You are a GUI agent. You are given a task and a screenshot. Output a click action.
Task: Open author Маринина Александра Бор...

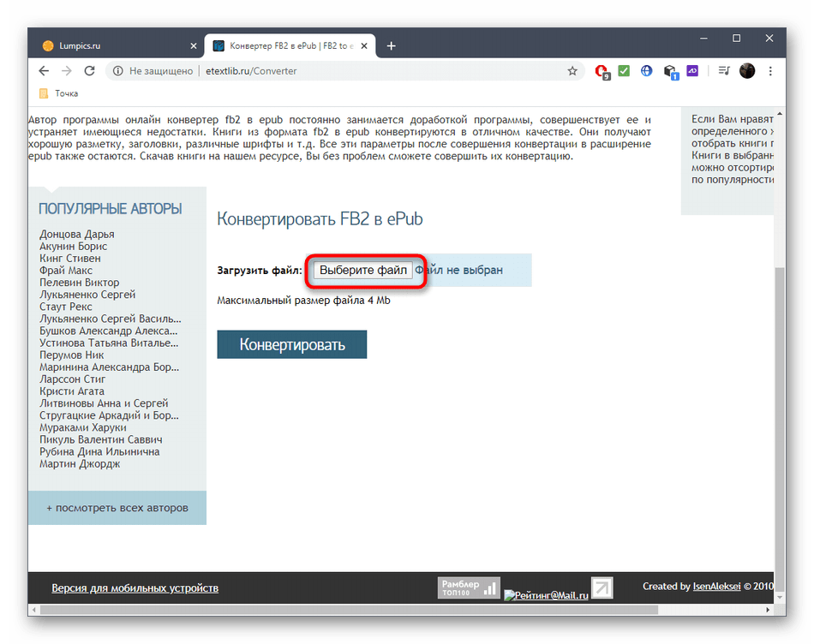pyautogui.click(x=109, y=367)
